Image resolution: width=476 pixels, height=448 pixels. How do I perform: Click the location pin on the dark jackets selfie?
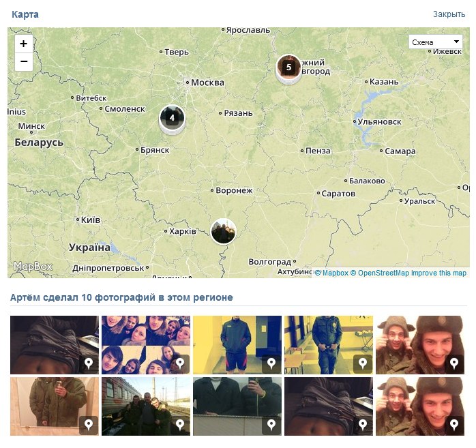click(271, 425)
